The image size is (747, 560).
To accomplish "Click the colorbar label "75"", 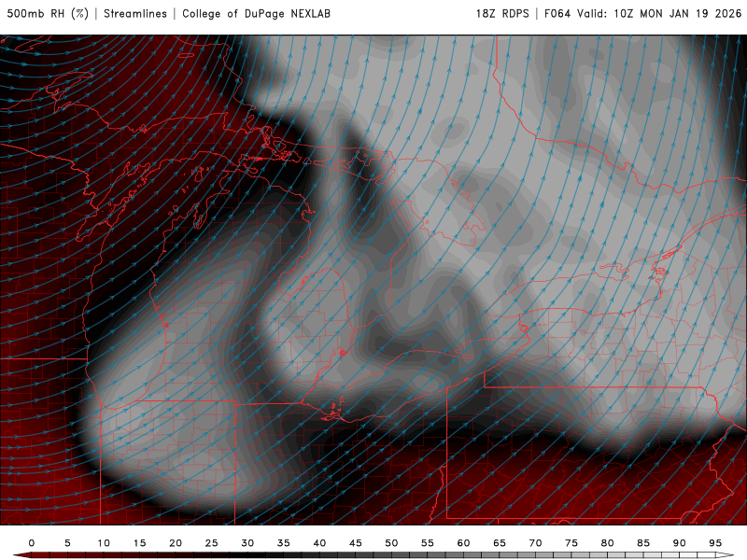I will pos(571,543).
